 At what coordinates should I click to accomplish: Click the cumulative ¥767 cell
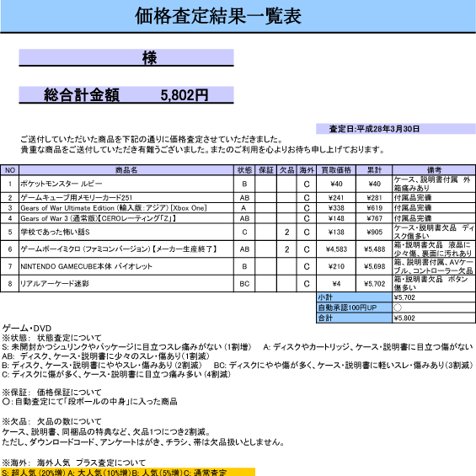374,218
